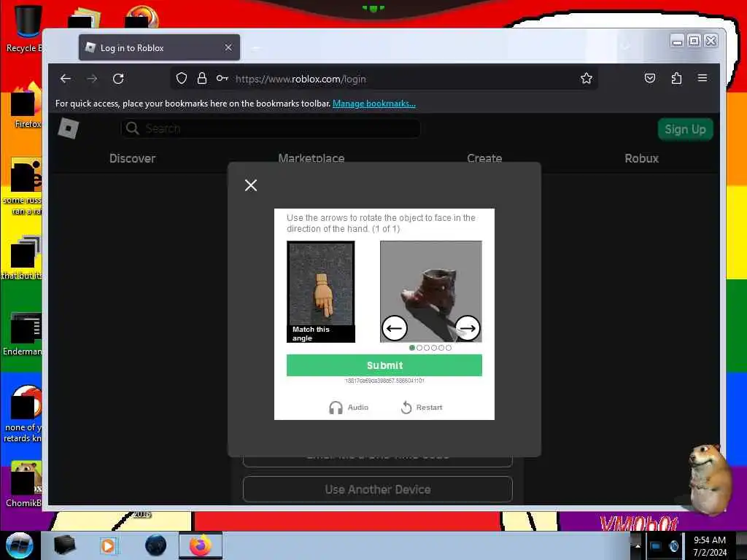Click the Roblox logo icon
747x560 pixels.
(68, 128)
